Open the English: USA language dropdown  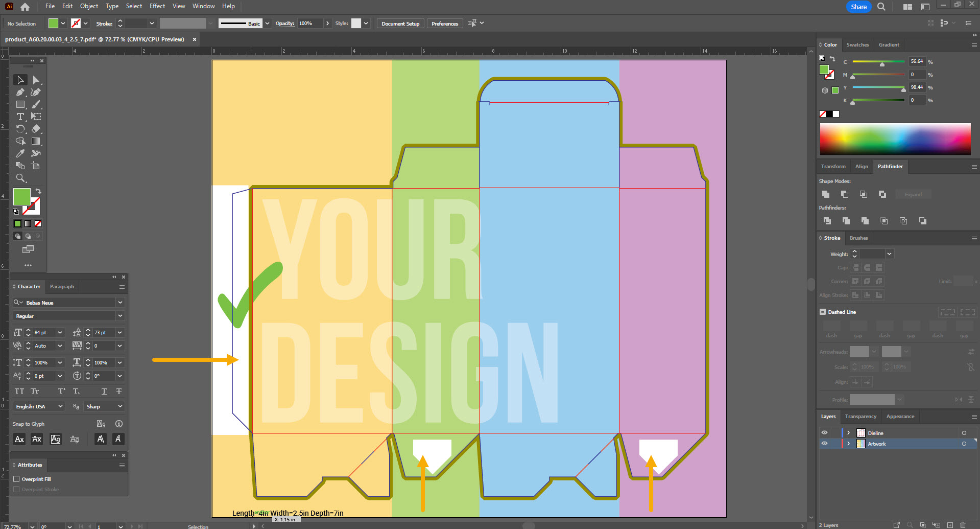(x=60, y=406)
